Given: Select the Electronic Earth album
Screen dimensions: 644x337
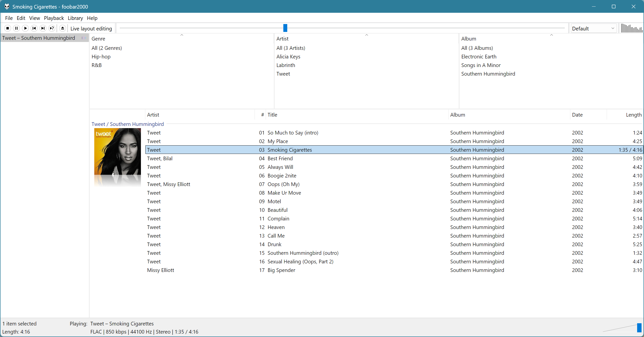Looking at the screenshot, I should point(479,56).
